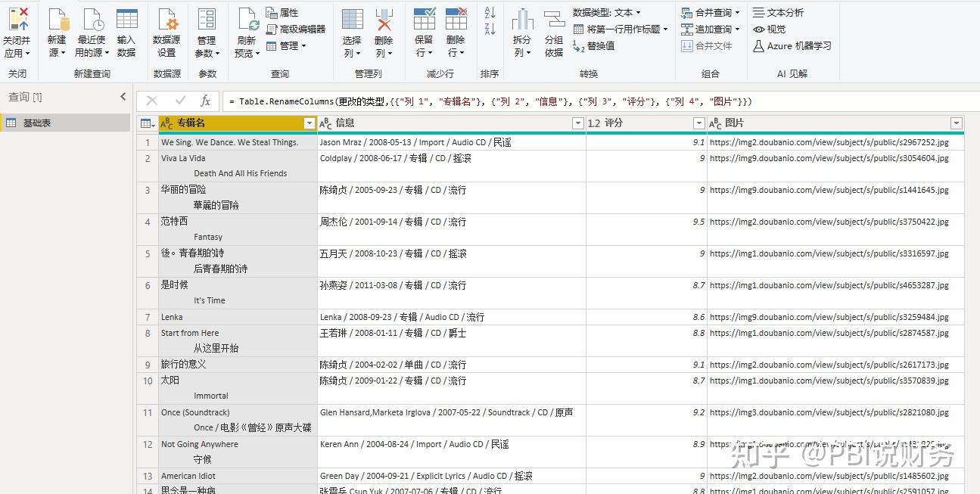
Task: Sort descending with the Z-A icon
Action: click(490, 29)
